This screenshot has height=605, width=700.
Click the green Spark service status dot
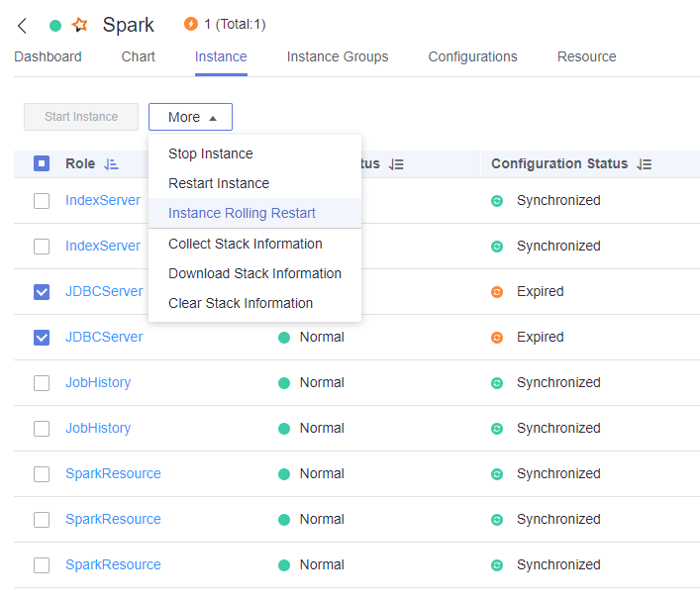[55, 26]
